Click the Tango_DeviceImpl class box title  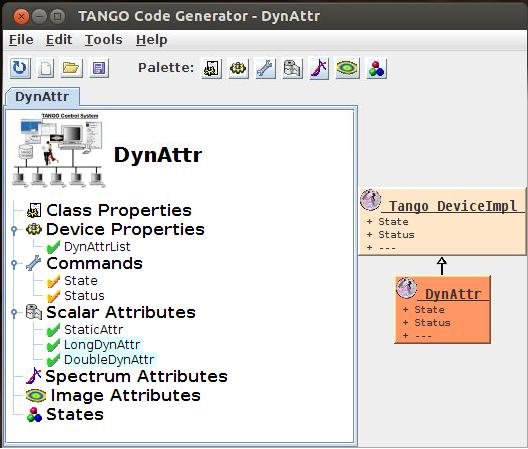[453, 206]
